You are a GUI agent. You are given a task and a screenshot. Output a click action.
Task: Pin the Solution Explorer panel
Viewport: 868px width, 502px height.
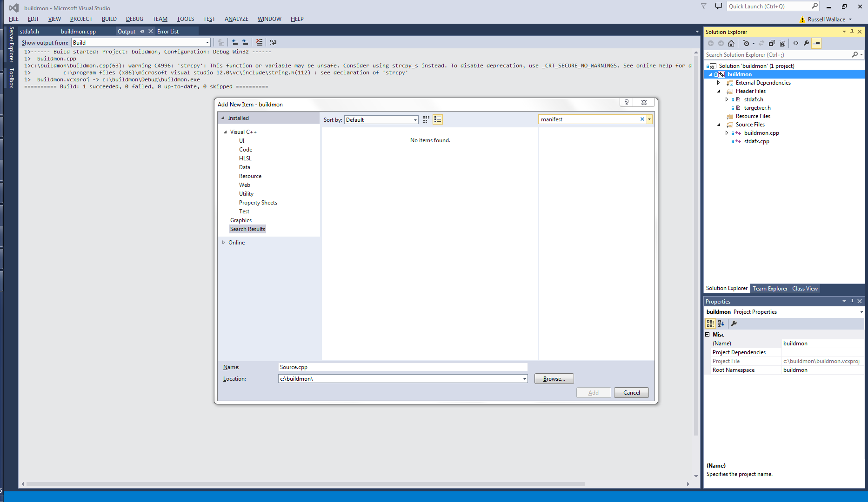(852, 32)
